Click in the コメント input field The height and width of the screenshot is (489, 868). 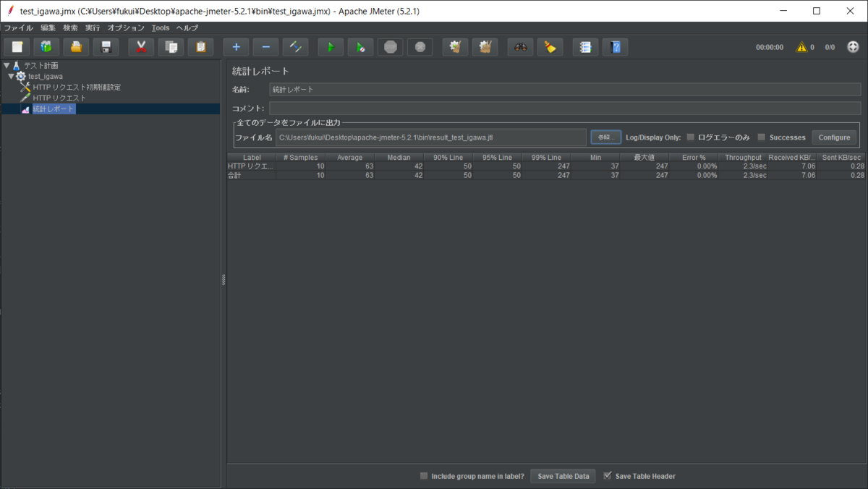point(565,109)
